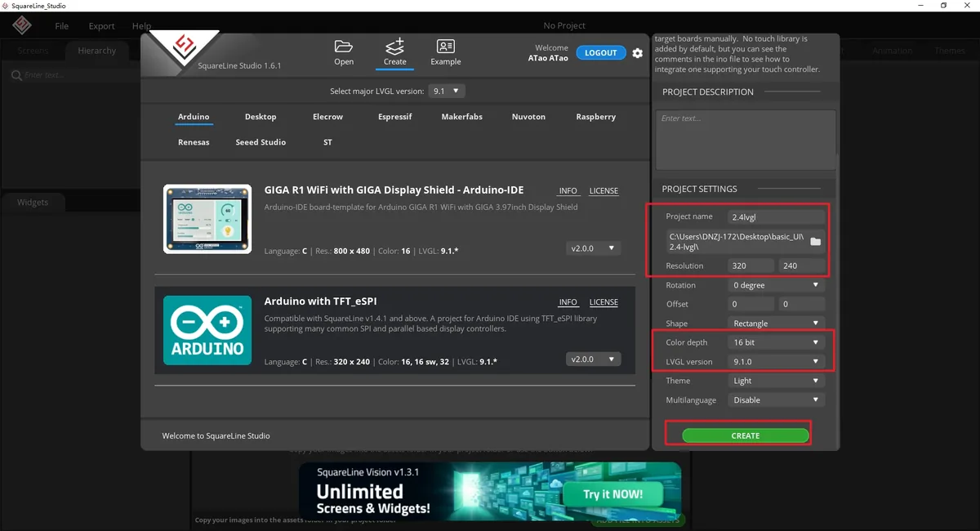The image size is (980, 531).
Task: Select the Arduino platform tab
Action: (x=194, y=117)
